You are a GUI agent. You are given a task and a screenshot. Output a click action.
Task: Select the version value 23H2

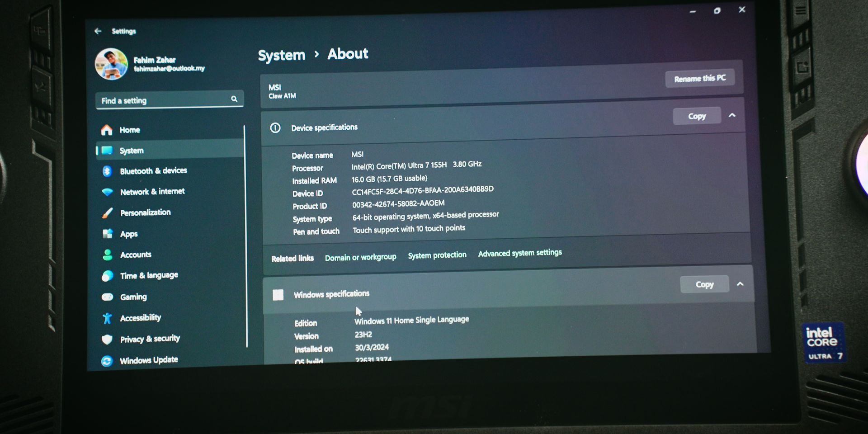pos(363,335)
